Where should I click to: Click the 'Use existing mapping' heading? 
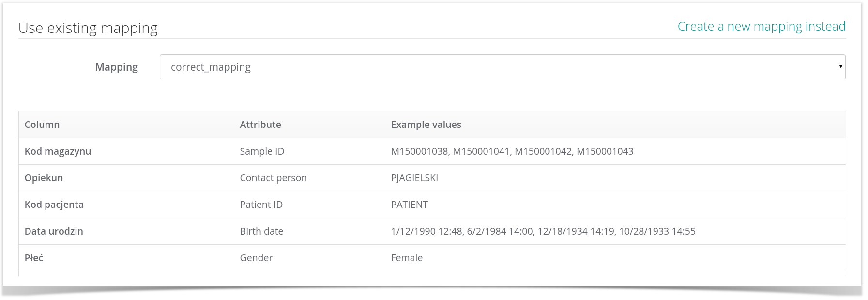click(x=88, y=28)
